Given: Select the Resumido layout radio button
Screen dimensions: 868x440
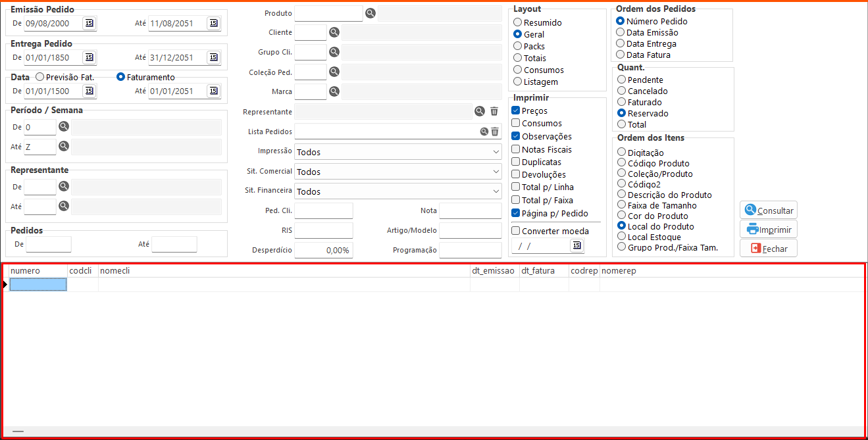Looking at the screenshot, I should 518,22.
